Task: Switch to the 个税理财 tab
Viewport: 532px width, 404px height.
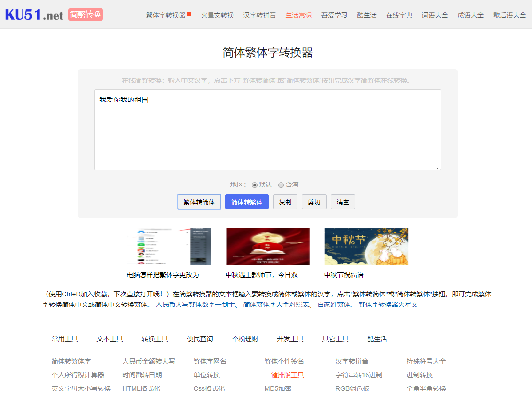Action: point(245,339)
